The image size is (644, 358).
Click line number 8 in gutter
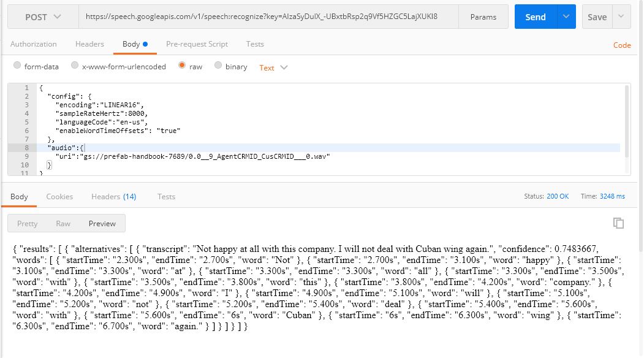[x=27, y=148]
